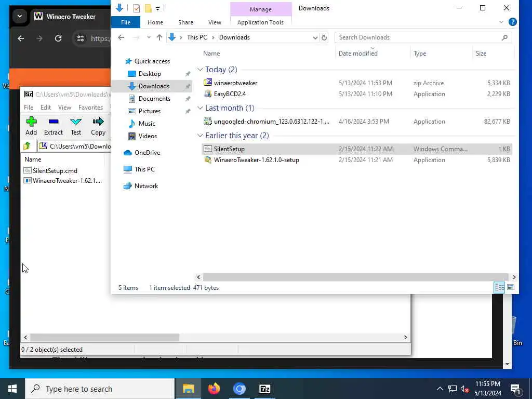The image size is (532, 399).
Task: Open 7-Zip Favorites menu
Action: (90, 107)
